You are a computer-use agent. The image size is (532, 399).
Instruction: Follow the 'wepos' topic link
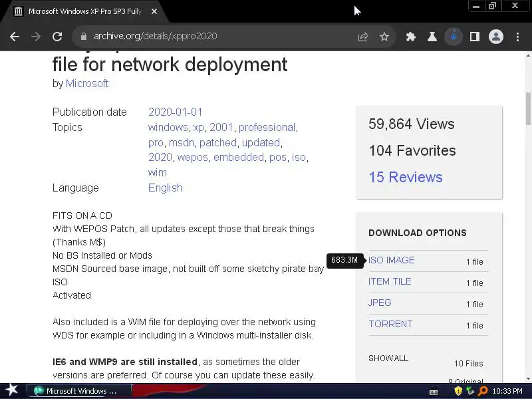coord(193,158)
